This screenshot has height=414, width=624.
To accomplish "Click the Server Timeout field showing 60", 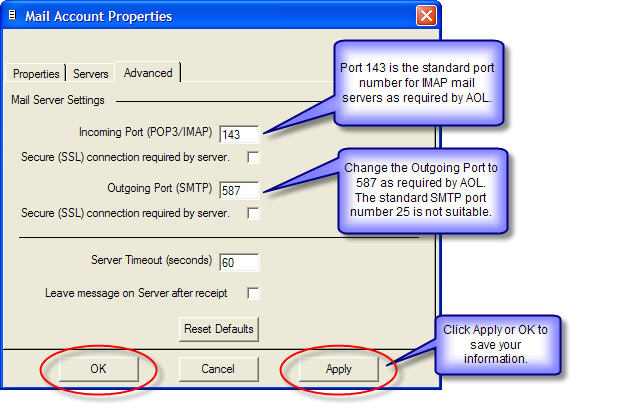I will pyautogui.click(x=239, y=262).
